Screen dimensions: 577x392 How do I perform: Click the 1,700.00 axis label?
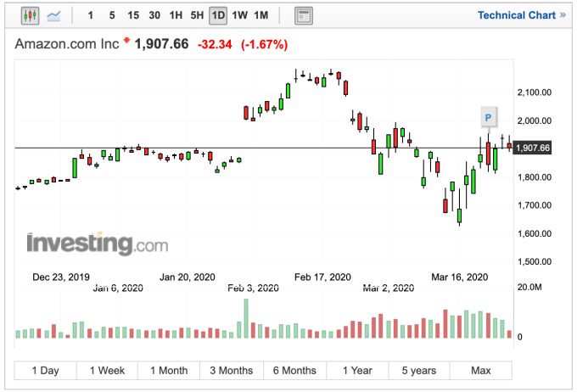(x=535, y=205)
